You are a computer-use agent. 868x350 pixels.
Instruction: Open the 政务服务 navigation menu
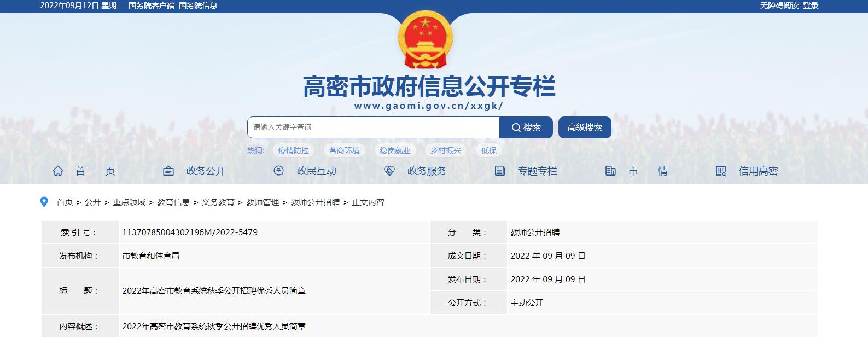click(x=427, y=171)
